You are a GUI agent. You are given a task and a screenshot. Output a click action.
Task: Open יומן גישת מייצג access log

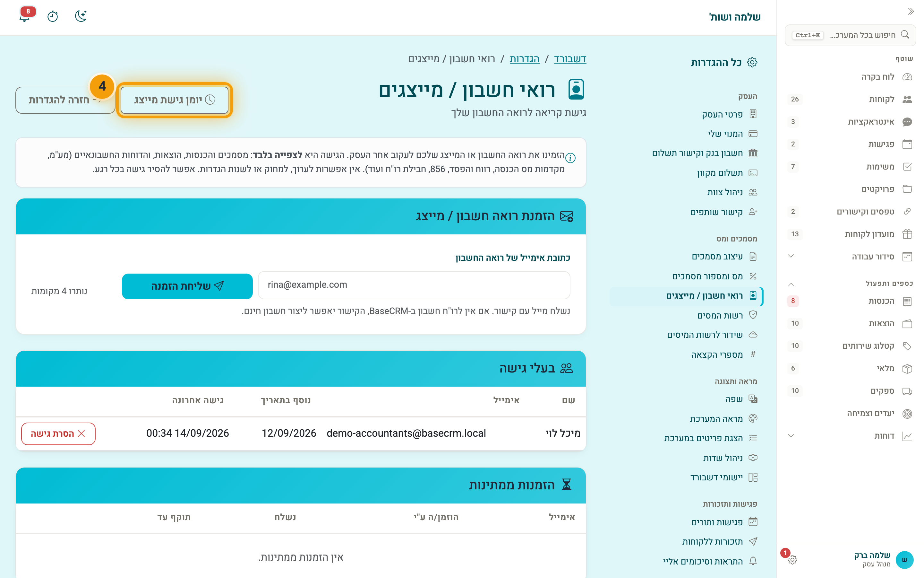click(175, 100)
